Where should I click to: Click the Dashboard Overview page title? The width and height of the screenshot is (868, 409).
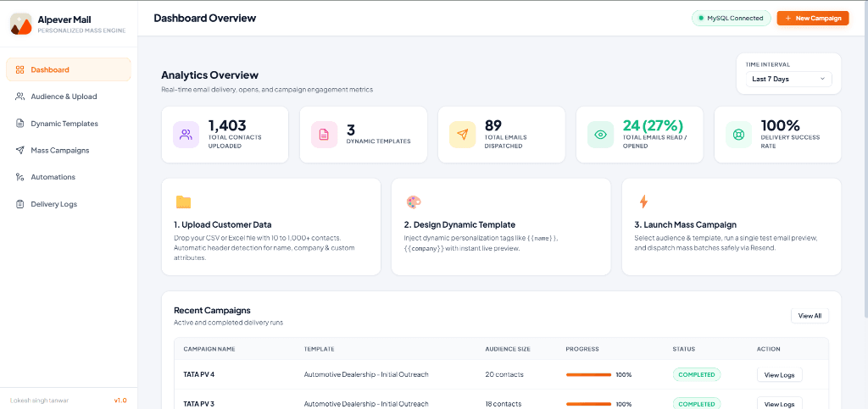[205, 19]
